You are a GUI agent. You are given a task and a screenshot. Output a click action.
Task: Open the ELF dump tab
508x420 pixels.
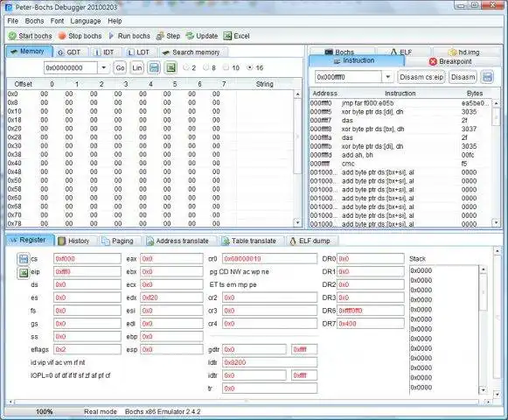(310, 241)
